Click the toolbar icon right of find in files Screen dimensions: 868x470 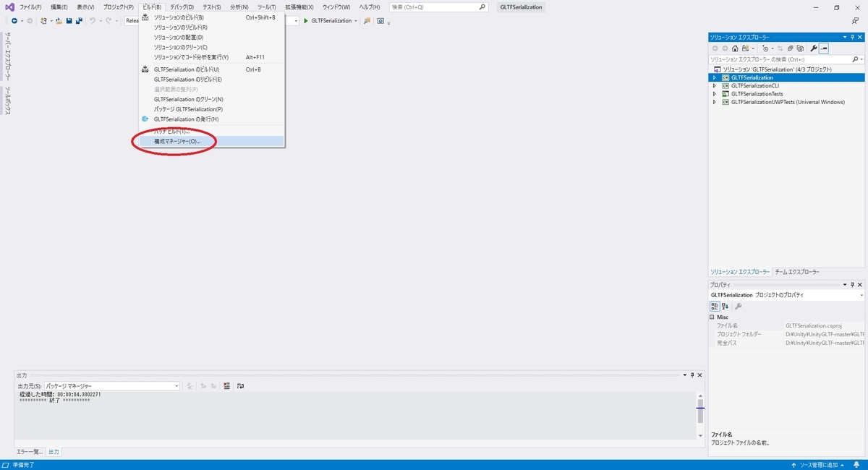380,20
